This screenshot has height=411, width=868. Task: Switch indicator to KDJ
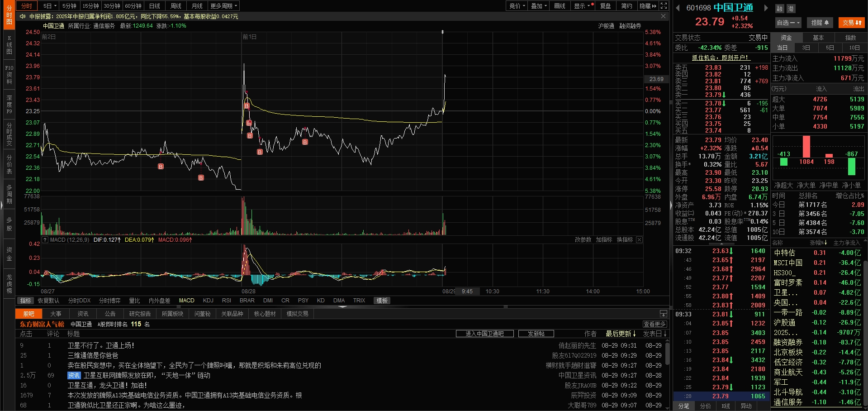[x=208, y=301]
